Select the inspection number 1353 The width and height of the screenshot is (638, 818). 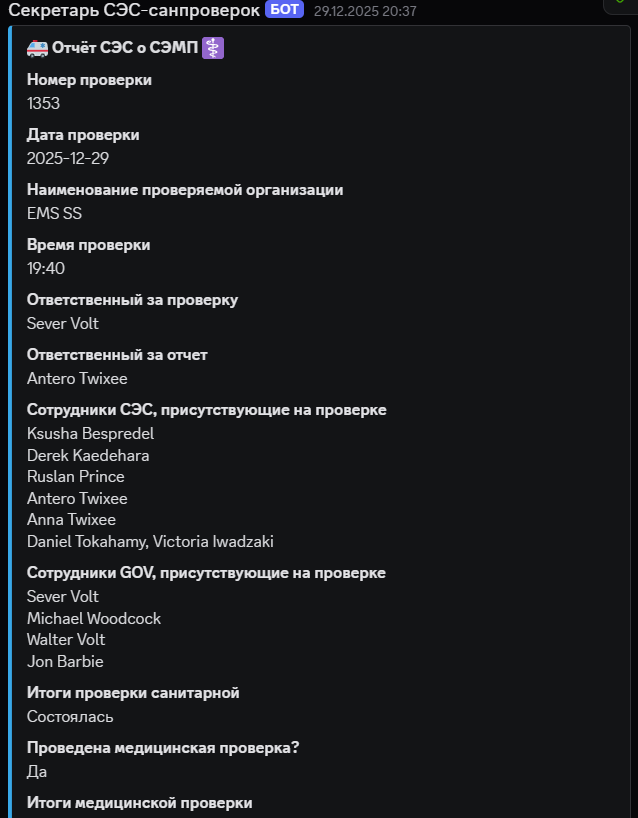[44, 103]
